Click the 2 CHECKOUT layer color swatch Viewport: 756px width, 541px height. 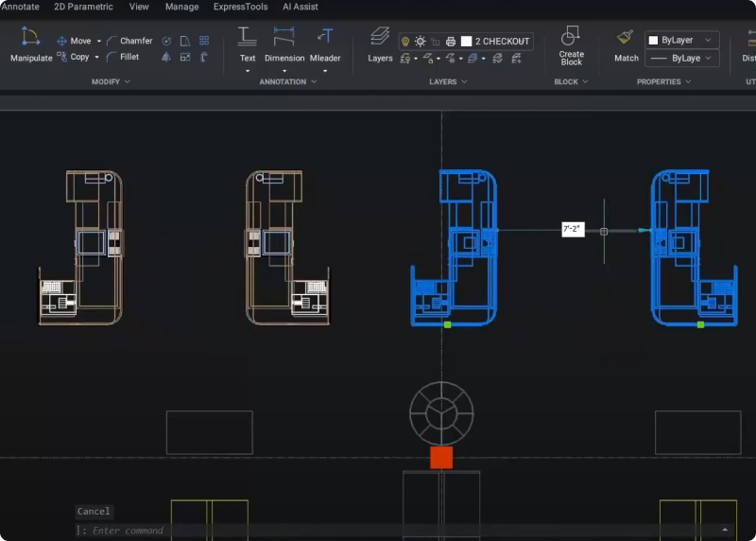[466, 42]
